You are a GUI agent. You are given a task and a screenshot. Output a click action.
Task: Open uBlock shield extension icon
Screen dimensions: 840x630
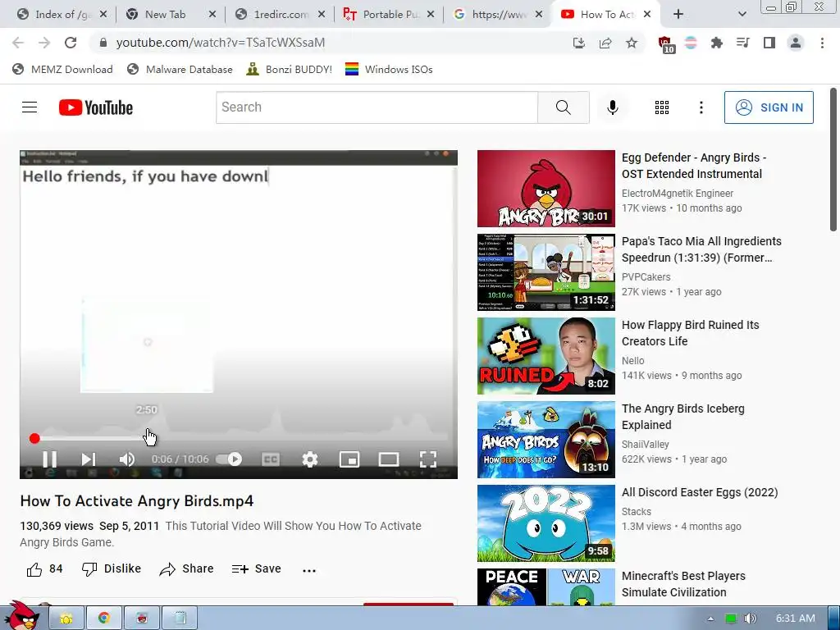point(665,44)
